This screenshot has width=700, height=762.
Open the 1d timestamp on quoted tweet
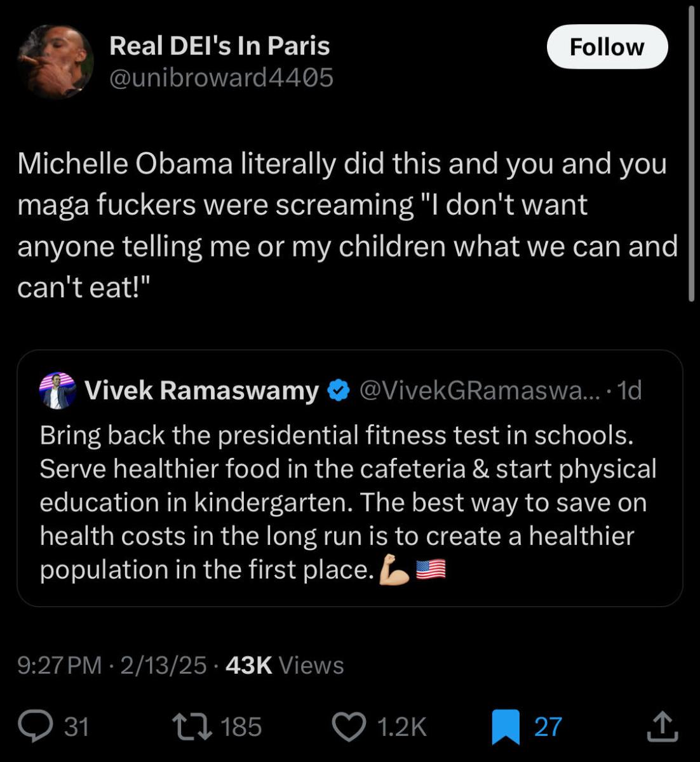[x=629, y=391]
